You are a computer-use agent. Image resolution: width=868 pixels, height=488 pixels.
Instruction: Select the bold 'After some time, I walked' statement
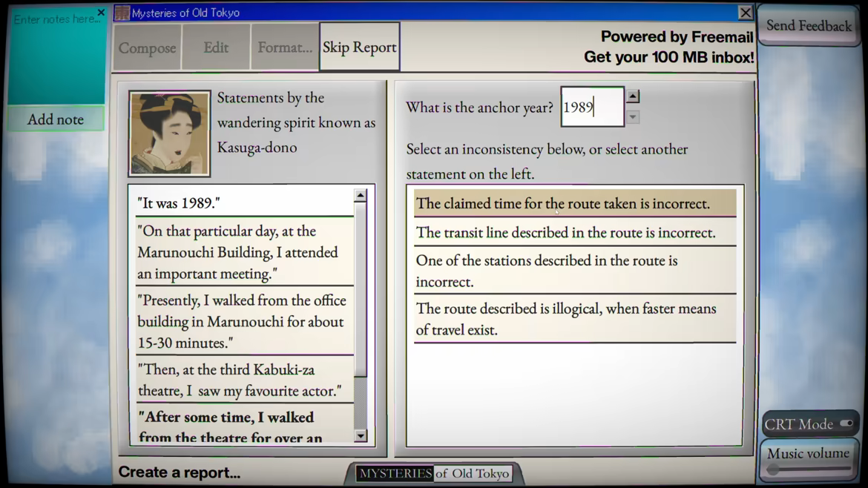(x=245, y=424)
